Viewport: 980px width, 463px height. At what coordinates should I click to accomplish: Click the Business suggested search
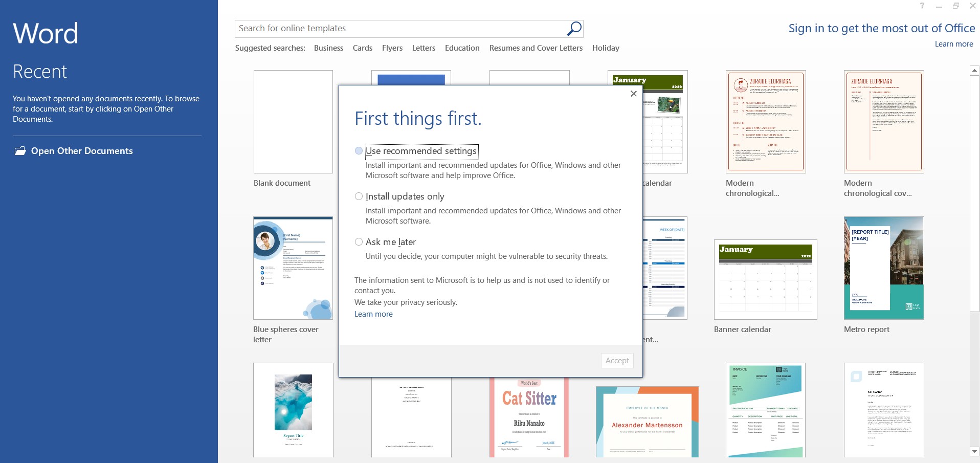pos(328,48)
